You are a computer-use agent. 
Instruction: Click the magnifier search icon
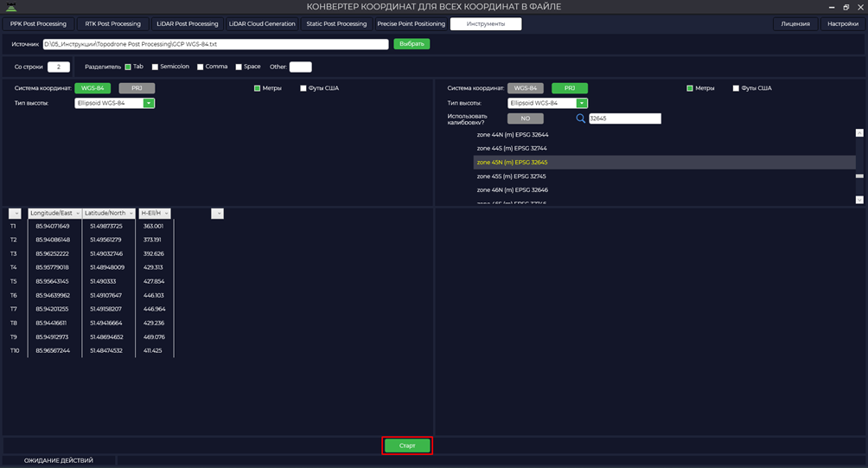(x=580, y=119)
